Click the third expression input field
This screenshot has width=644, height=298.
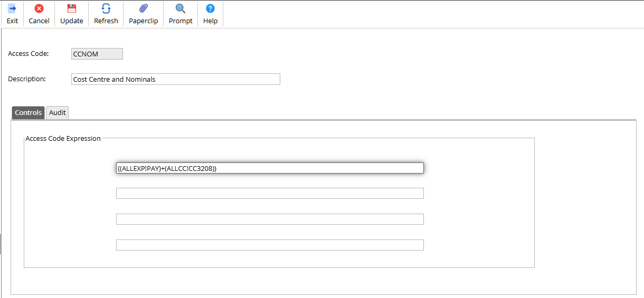[270, 219]
